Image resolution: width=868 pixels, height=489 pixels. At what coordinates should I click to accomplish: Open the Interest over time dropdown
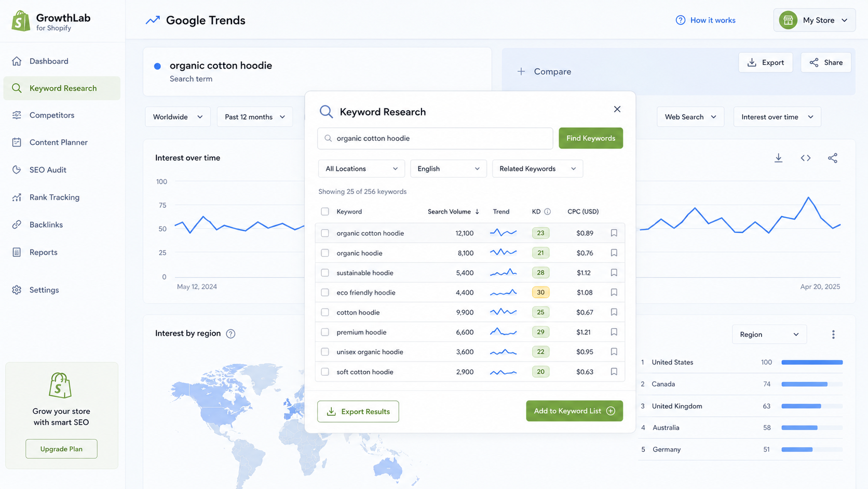click(777, 117)
